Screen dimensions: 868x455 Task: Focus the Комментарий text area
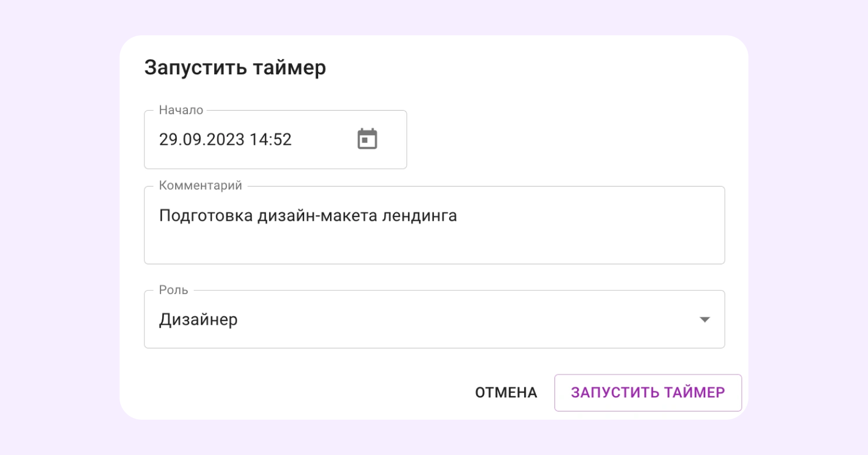434,225
